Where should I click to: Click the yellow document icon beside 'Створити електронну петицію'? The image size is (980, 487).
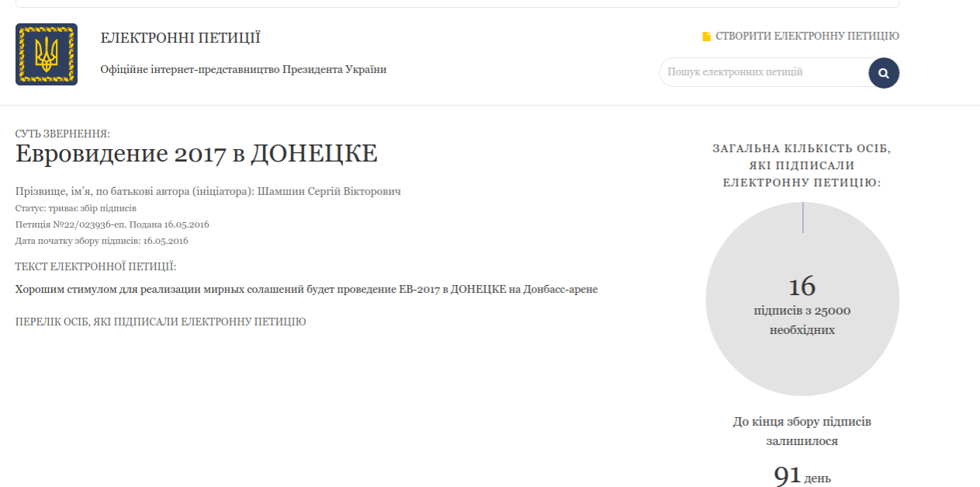pos(706,37)
